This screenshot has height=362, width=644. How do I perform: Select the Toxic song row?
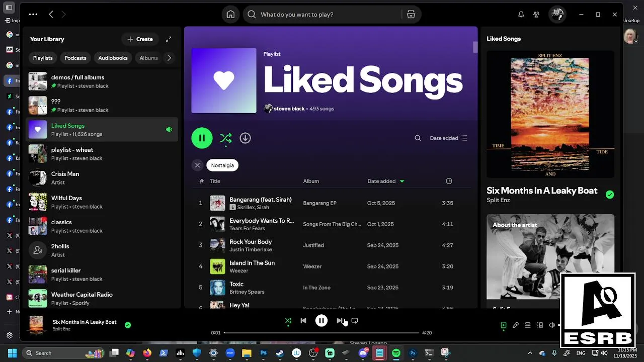pos(331,288)
